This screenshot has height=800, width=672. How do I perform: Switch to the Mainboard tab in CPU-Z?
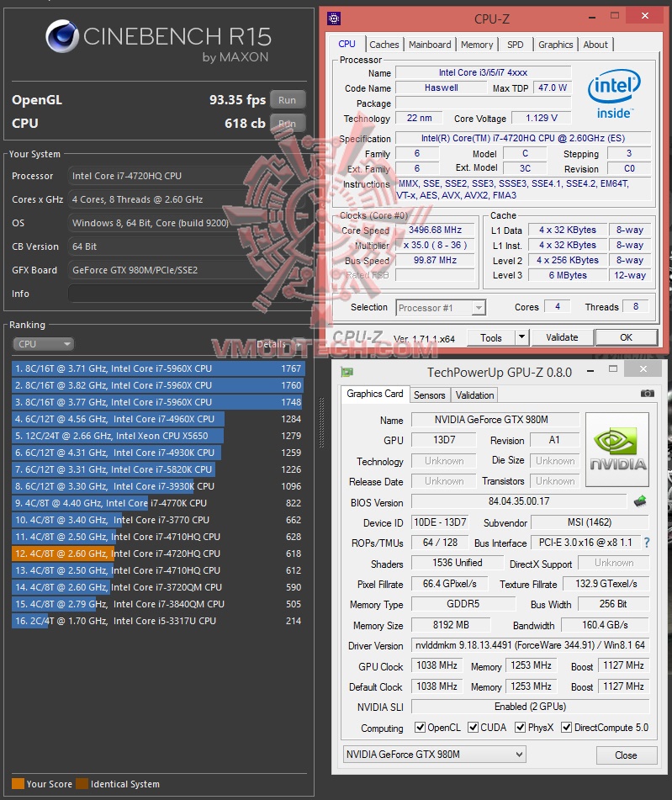pos(430,45)
